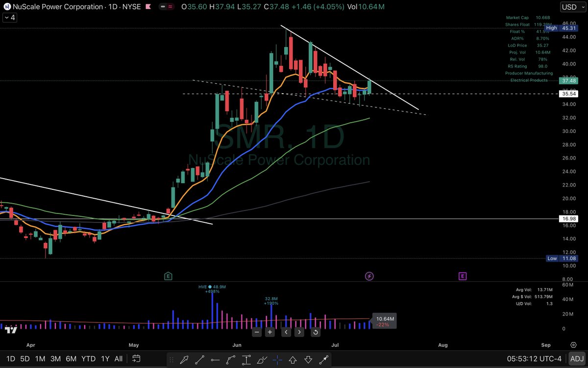Select the arrow down mark tool
588x368 pixels.
308,359
